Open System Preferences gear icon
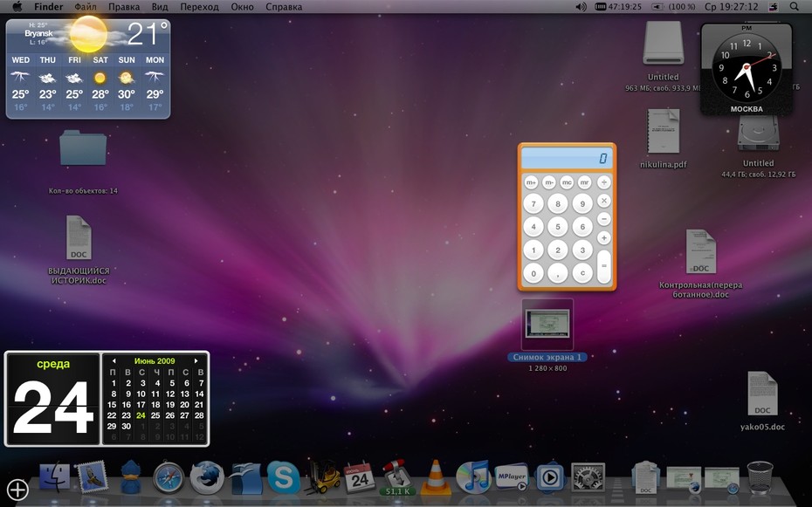The image size is (812, 507). click(x=588, y=477)
